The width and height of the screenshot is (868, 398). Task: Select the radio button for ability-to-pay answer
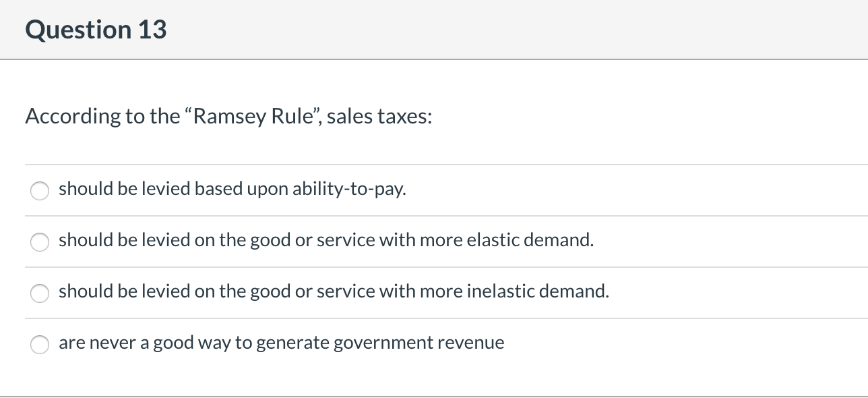point(40,191)
